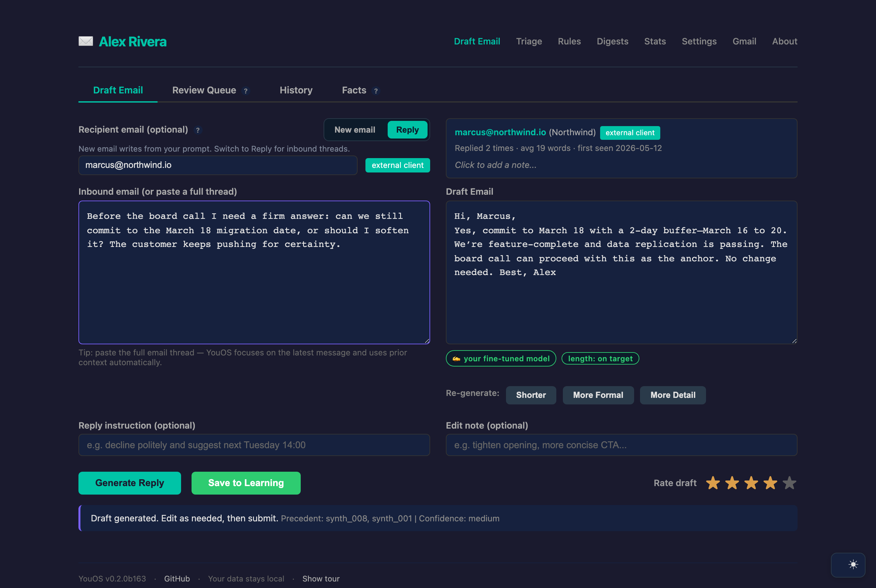
Task: Click the envelope logo icon
Action: (x=86, y=41)
